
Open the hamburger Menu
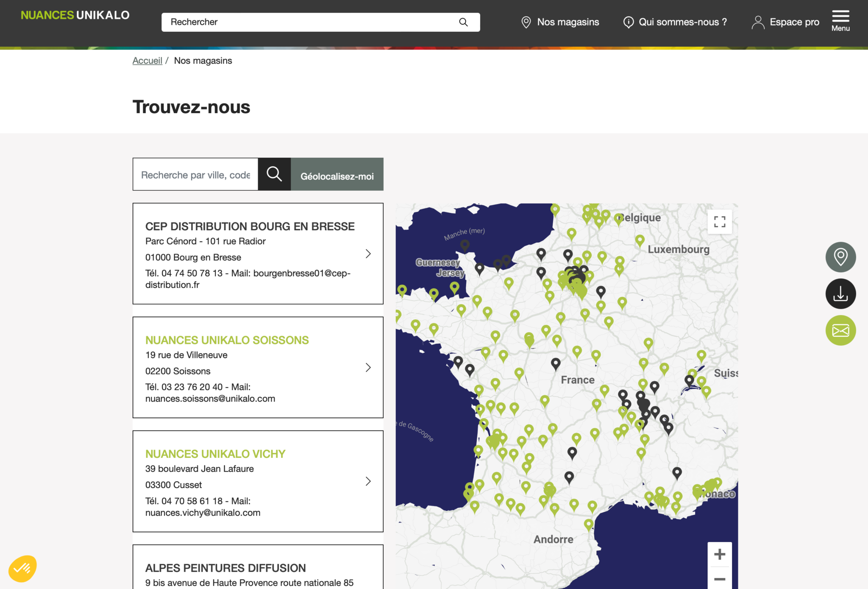click(840, 21)
